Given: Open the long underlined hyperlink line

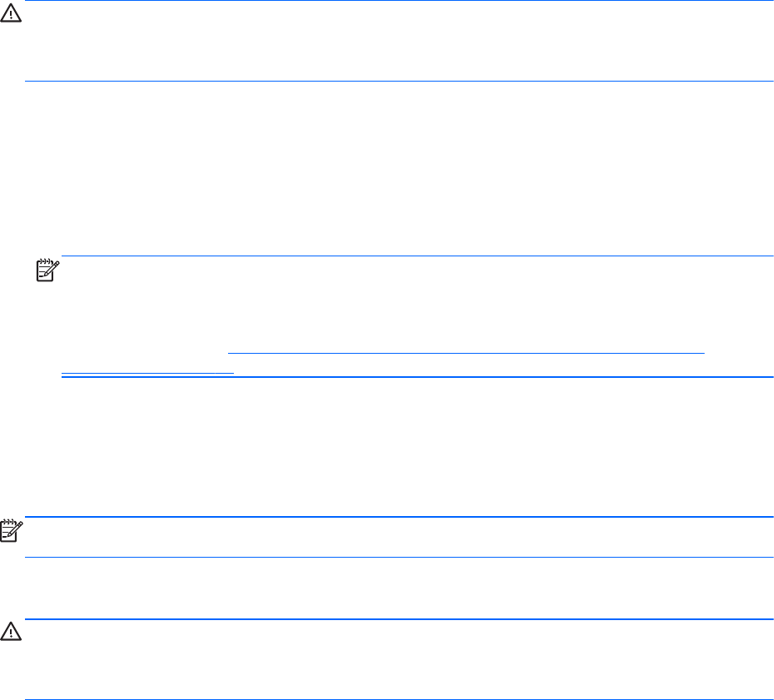Looking at the screenshot, I should tap(466, 352).
